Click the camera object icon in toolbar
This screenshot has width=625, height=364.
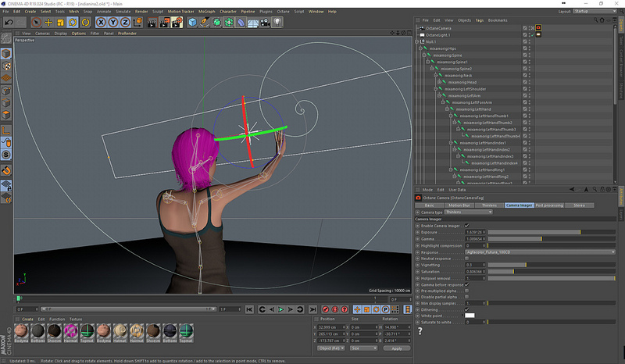(x=264, y=23)
